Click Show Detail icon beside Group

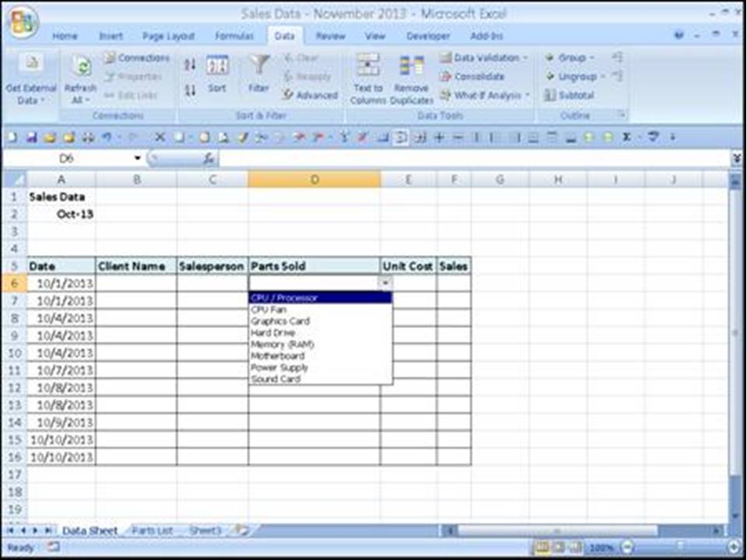tap(617, 58)
